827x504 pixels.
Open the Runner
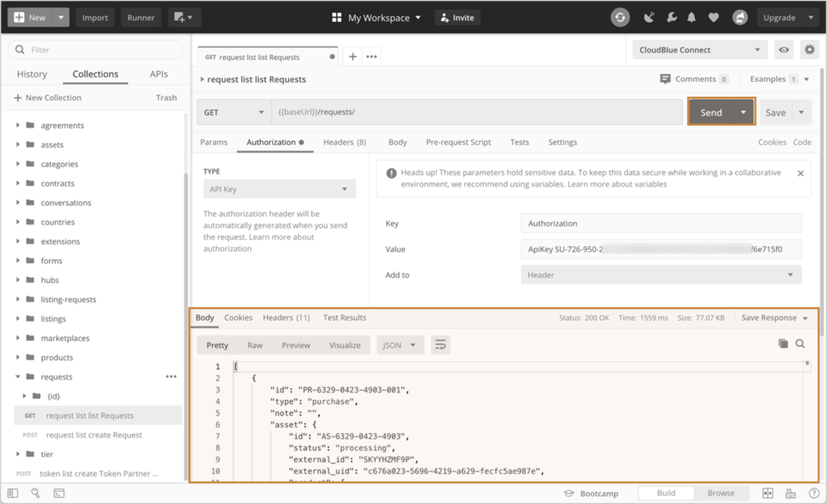coord(141,18)
